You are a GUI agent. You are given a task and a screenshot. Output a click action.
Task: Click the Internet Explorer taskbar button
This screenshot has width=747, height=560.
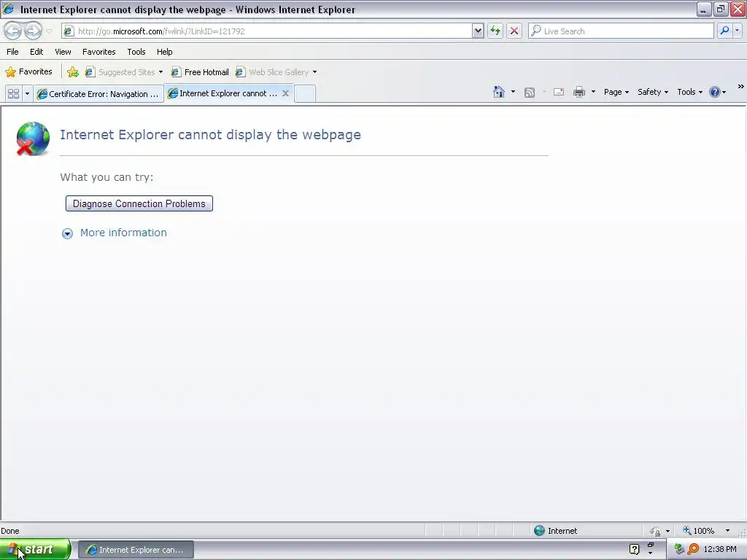136,550
